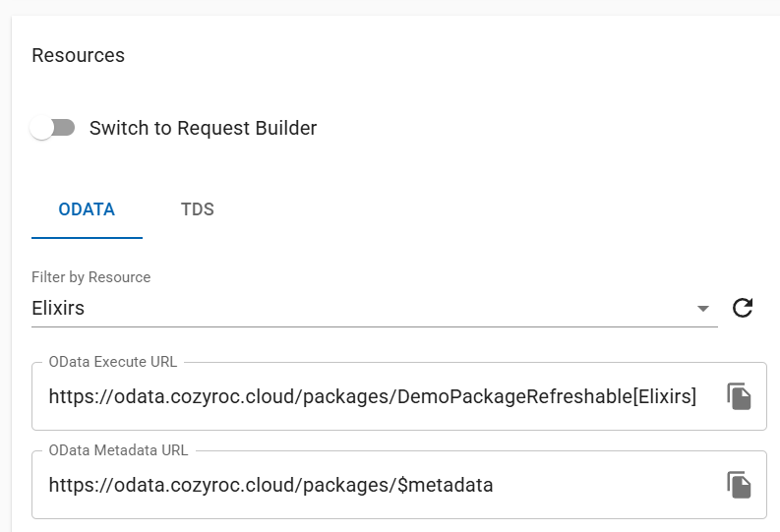Click the Resources heading
The height and width of the screenshot is (532, 780).
78,55
